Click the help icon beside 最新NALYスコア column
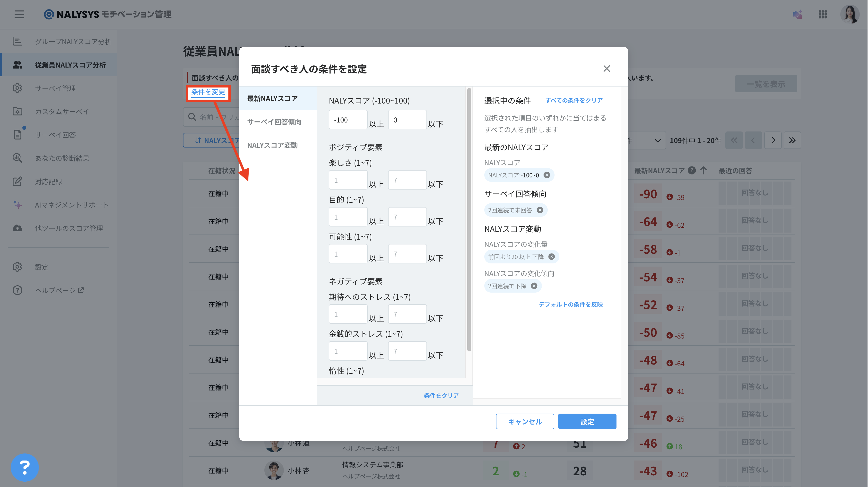Viewport: 868px width, 487px height. tap(691, 171)
